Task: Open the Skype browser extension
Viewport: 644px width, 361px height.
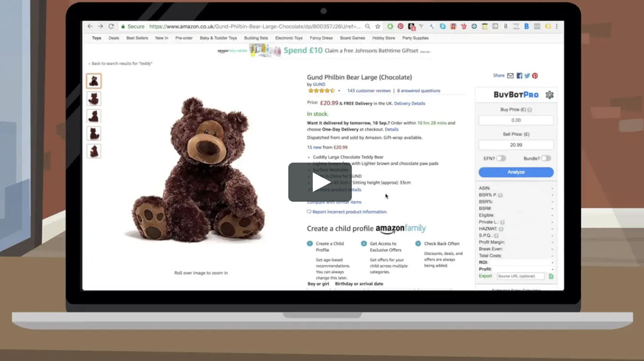Action: click(x=443, y=27)
